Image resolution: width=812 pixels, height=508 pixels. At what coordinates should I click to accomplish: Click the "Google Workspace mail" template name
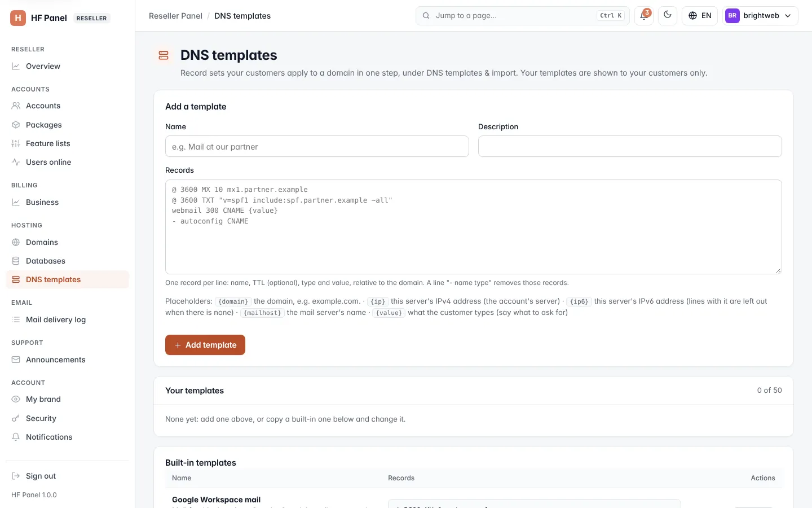pos(216,500)
